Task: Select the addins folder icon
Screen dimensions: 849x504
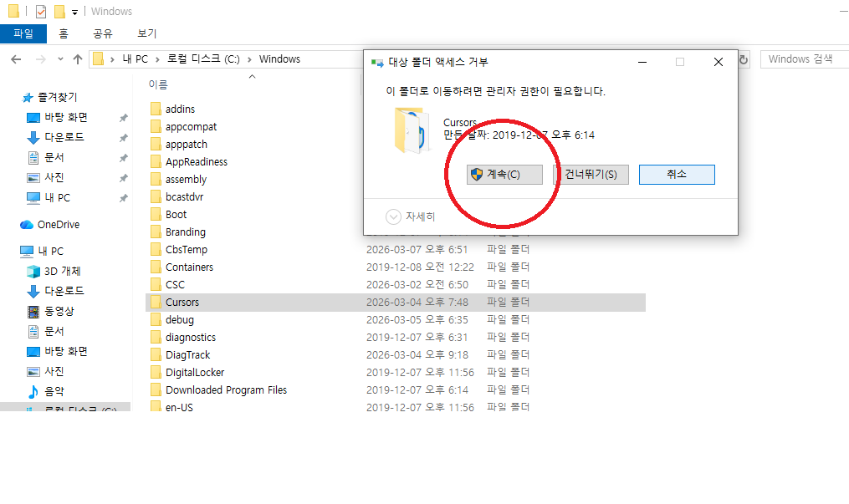Action: (x=156, y=109)
